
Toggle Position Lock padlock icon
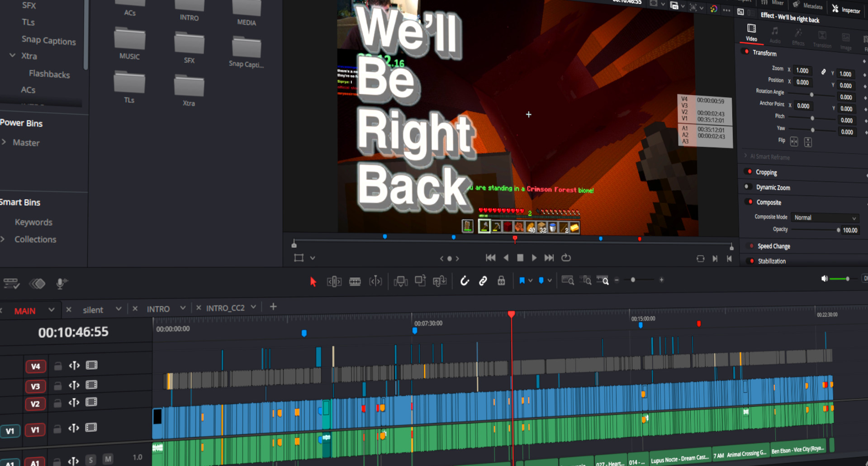click(x=501, y=281)
